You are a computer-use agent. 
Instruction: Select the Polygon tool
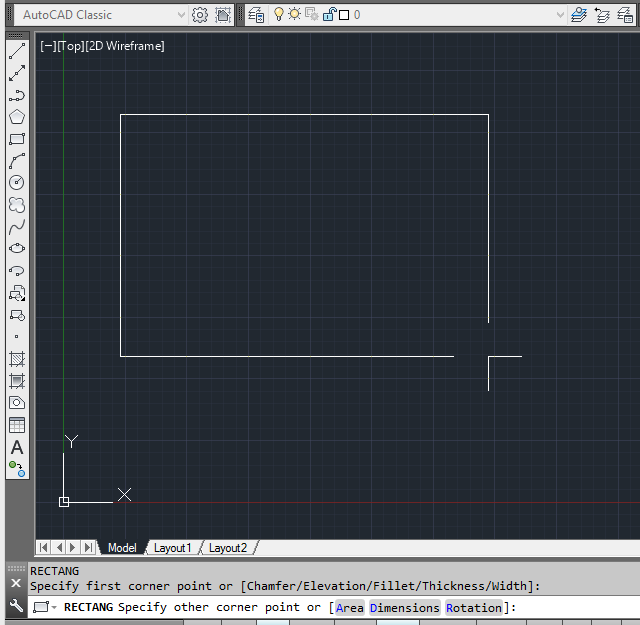click(x=17, y=117)
